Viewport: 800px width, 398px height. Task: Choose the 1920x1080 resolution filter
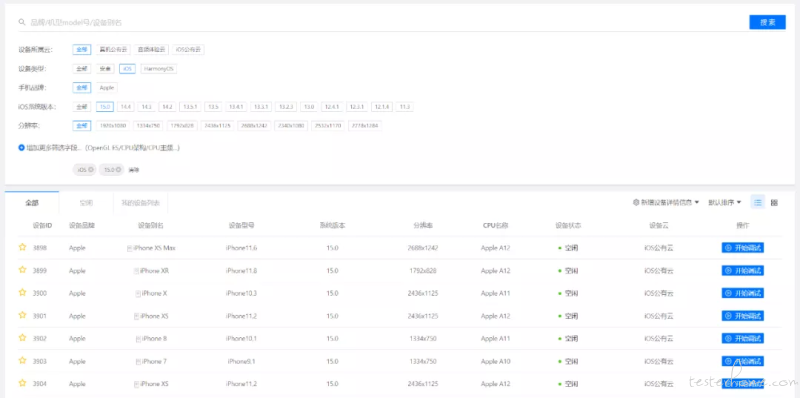coord(112,126)
